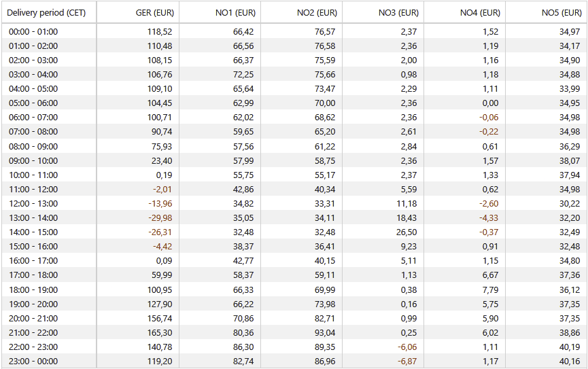588x369 pixels.
Task: Select the NO3 (EUR) column header
Action: point(383,12)
